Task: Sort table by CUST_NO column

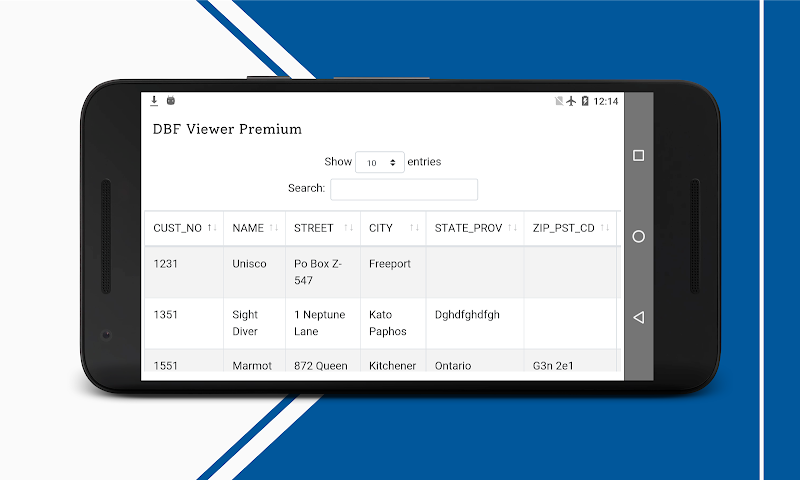Action: 184,228
